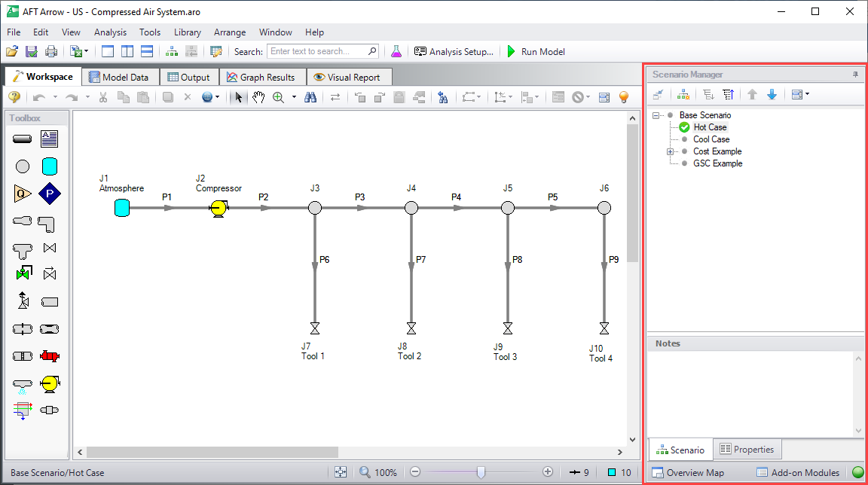This screenshot has width=868, height=485.
Task: Open the Analysis menu
Action: click(110, 32)
